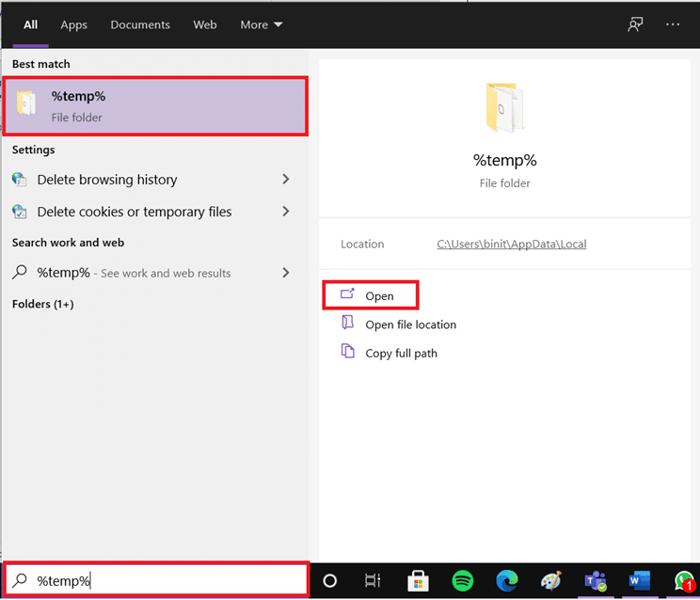Open Spotify from the taskbar
700x600 pixels.
coord(462,580)
